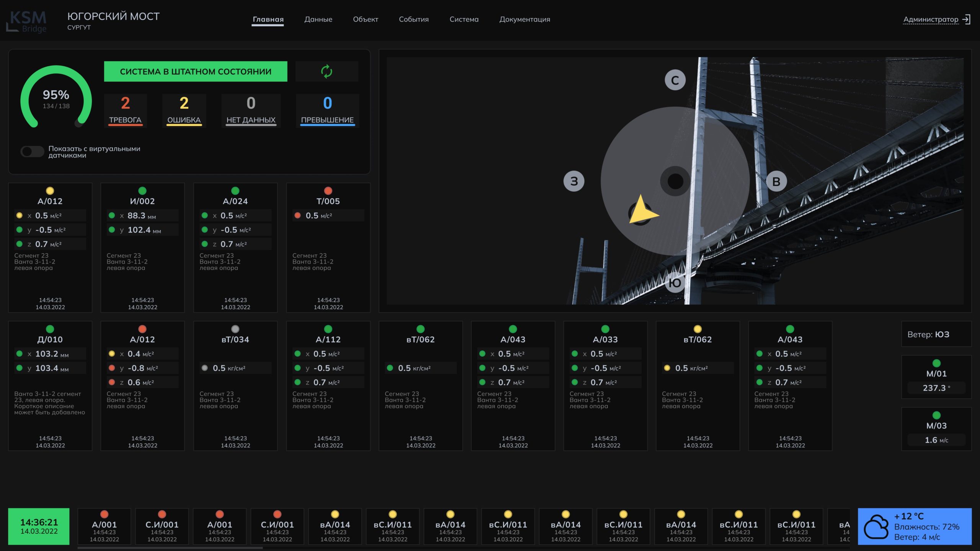Open the Документация tab

click(x=524, y=20)
